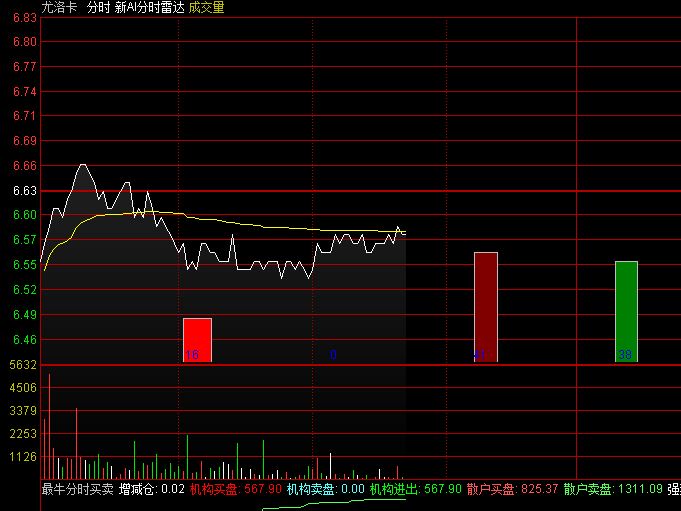Click the blue 0 value label
The height and width of the screenshot is (511, 681).
pyautogui.click(x=333, y=355)
